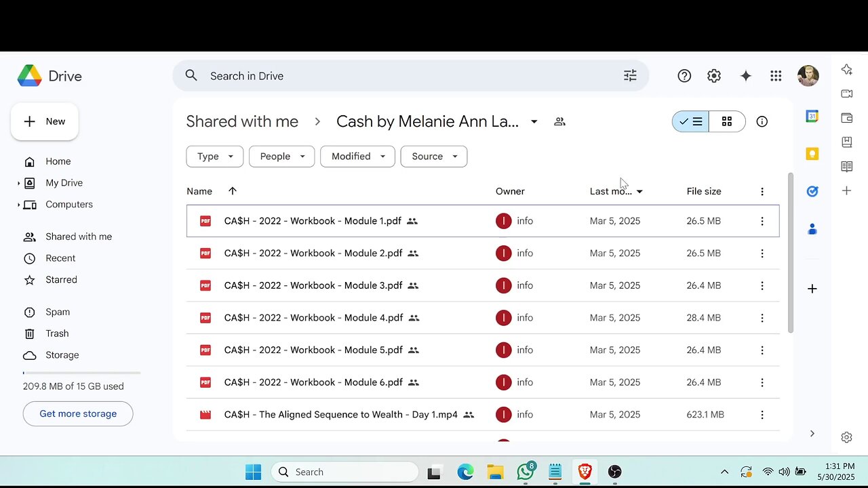Screen dimensions: 868x488
Task: Click the storage usage progress bar
Action: (81, 373)
